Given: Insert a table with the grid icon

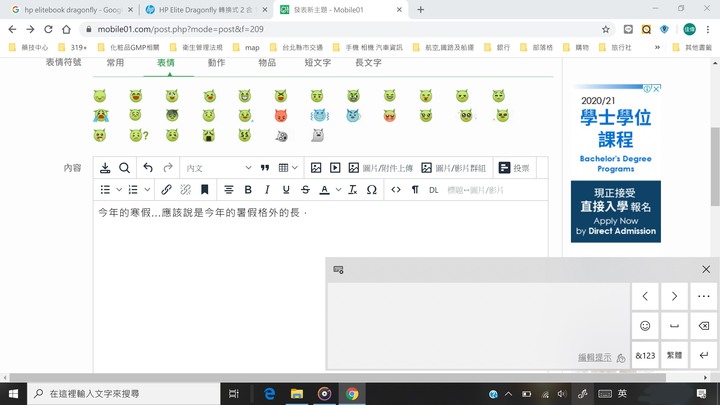Looking at the screenshot, I should 283,168.
